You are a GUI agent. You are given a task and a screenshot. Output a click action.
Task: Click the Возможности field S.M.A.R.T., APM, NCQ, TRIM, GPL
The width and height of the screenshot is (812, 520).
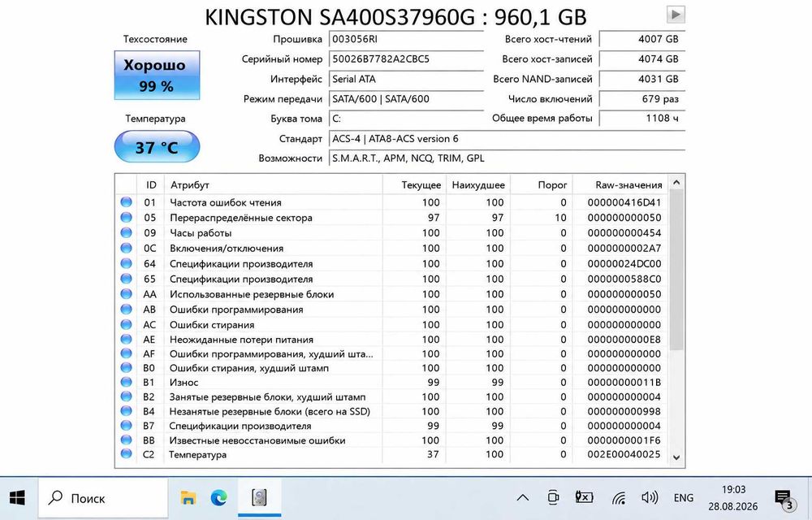click(x=507, y=158)
